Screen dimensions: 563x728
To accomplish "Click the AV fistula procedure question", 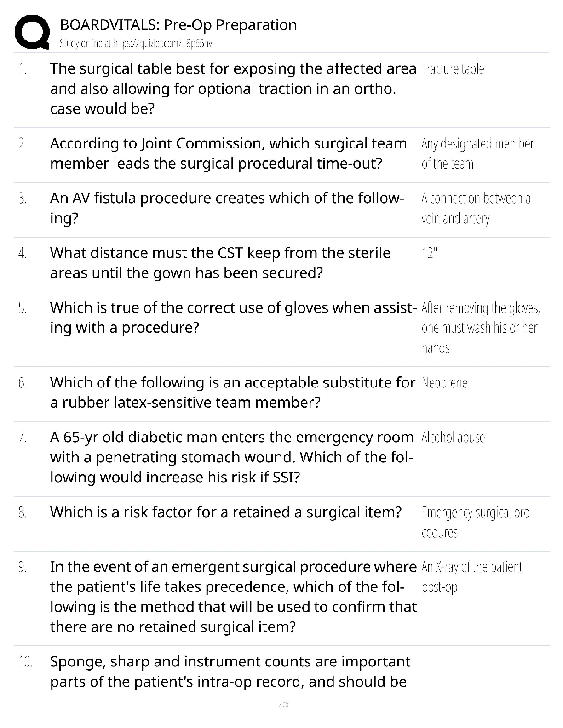I will pyautogui.click(x=227, y=208).
